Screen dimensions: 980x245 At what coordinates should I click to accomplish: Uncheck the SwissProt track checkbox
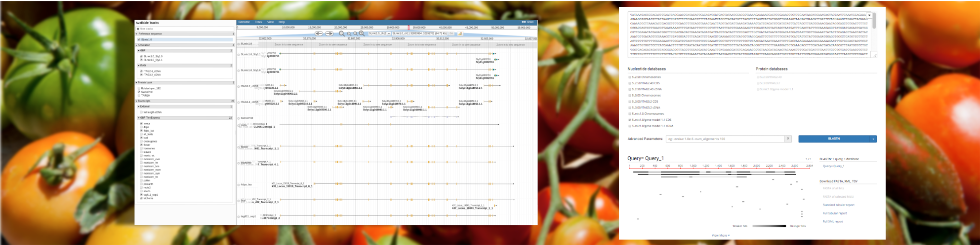[139, 92]
